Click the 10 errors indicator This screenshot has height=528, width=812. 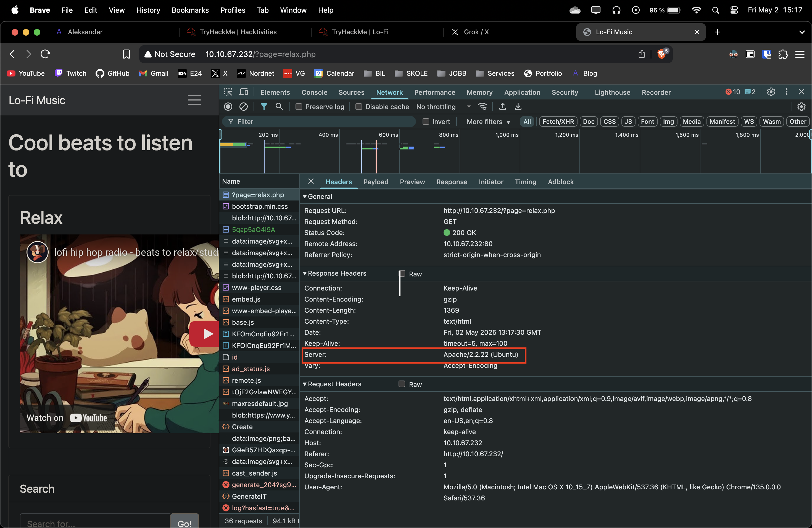coord(732,92)
